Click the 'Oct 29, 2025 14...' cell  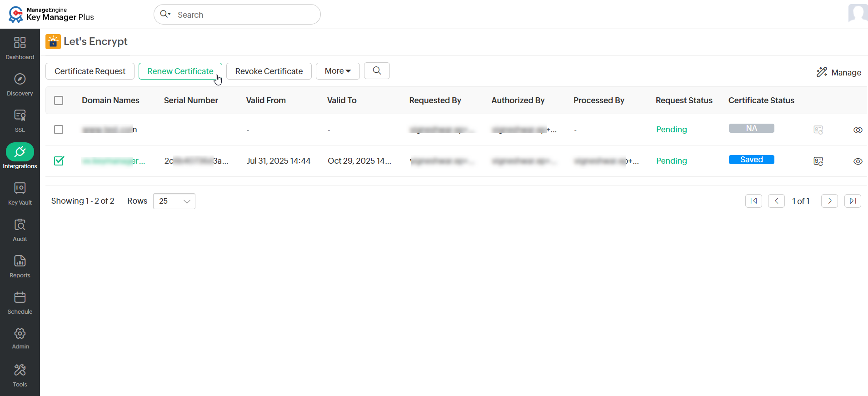[x=359, y=161]
